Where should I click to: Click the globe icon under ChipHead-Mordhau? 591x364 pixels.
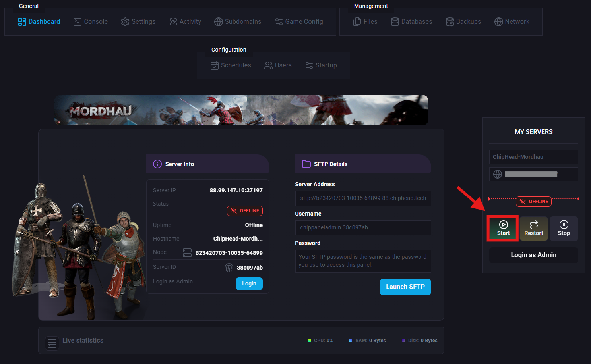click(x=498, y=174)
